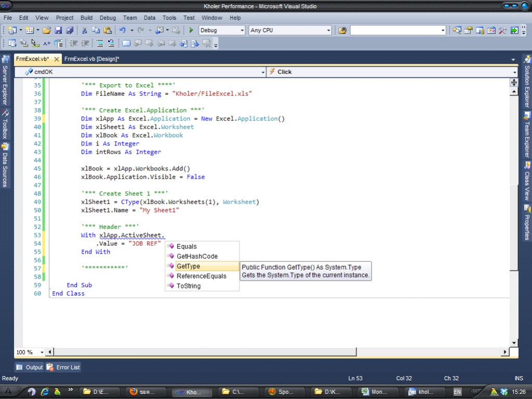Switch to FrmExcel.vb [Design] tab

point(92,59)
